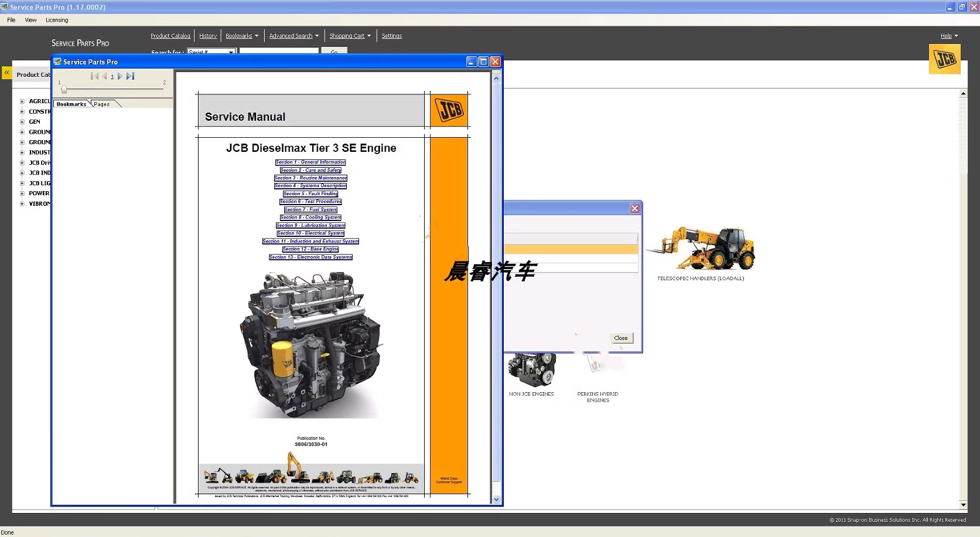Image resolution: width=980 pixels, height=537 pixels.
Task: Expand the JCB LIG tree node
Action: (22, 183)
